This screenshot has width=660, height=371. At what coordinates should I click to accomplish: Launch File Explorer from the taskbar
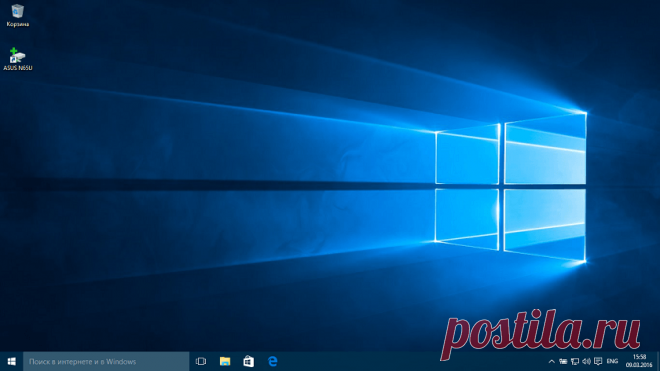tap(225, 361)
